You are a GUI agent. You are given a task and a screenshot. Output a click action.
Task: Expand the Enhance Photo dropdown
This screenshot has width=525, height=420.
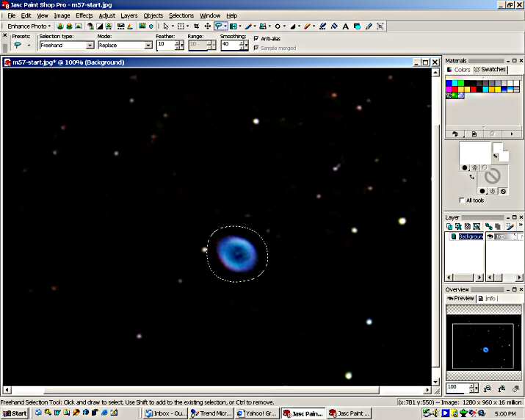point(29,26)
